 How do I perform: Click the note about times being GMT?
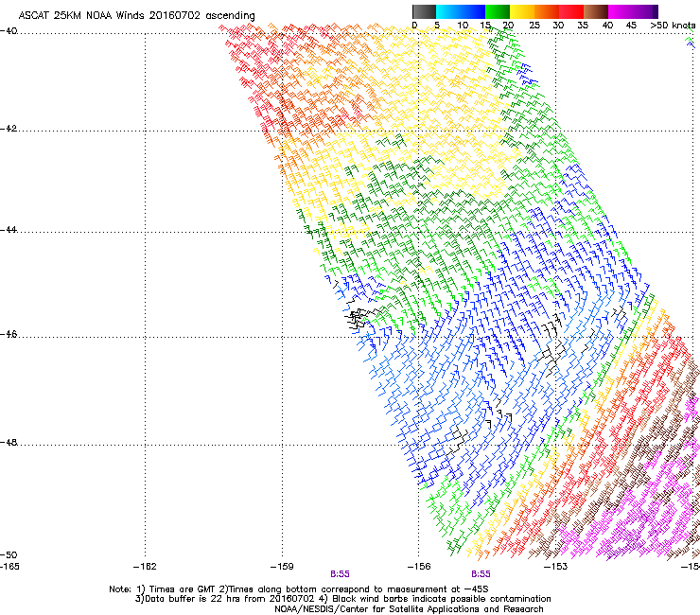(x=299, y=589)
